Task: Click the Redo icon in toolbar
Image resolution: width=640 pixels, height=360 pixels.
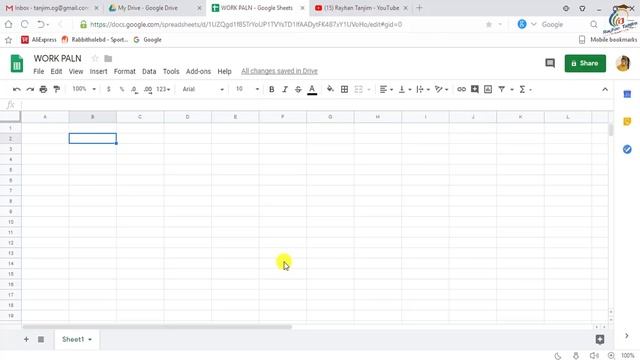Action: 30,89
